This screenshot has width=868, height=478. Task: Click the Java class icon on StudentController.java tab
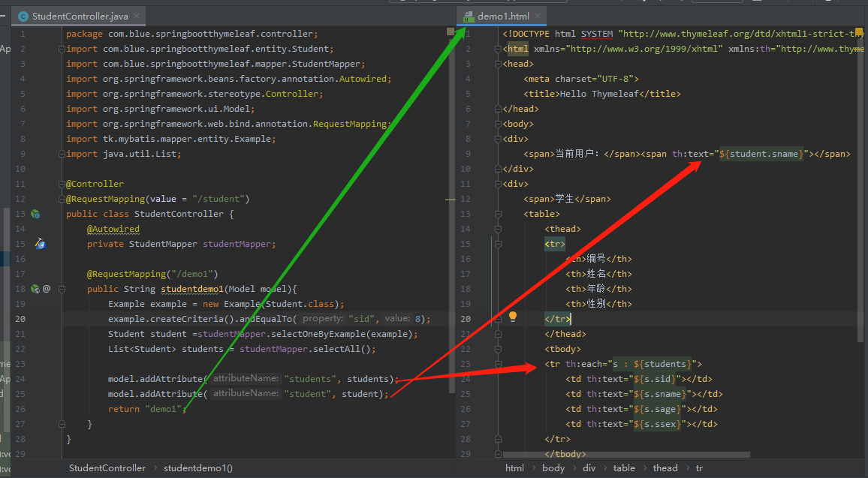point(23,14)
